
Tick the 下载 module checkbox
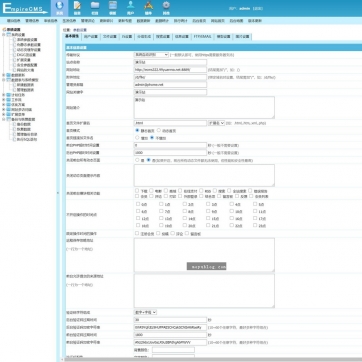137,191
